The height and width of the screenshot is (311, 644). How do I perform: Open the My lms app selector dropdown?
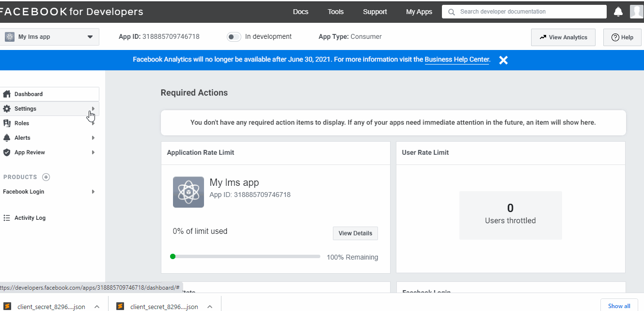point(49,37)
